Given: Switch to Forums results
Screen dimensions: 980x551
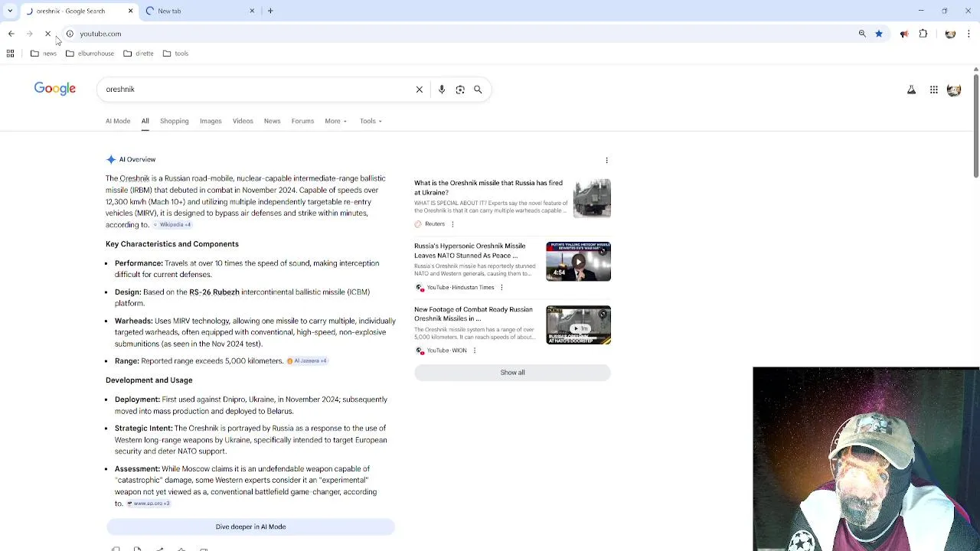Looking at the screenshot, I should pos(302,121).
